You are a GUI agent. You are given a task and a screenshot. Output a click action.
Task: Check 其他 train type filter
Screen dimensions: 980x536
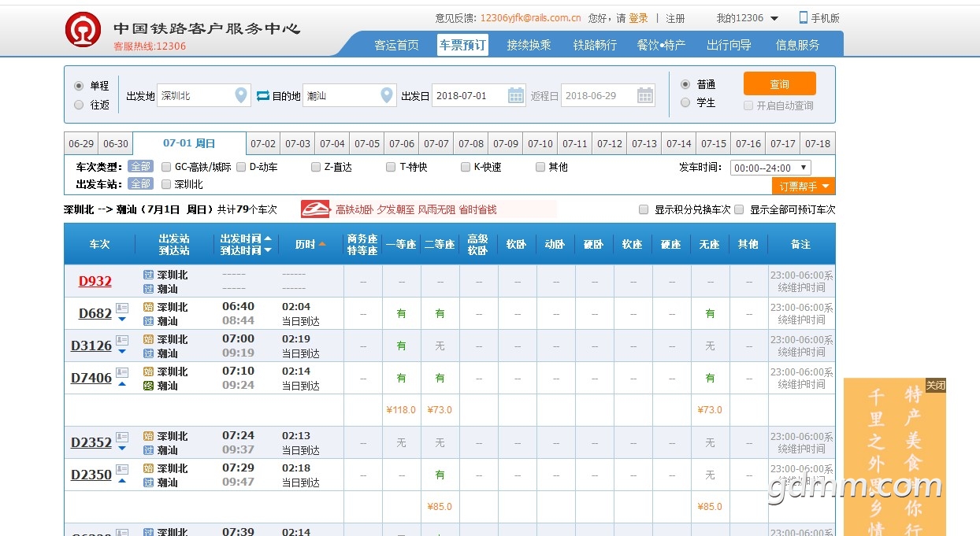540,167
